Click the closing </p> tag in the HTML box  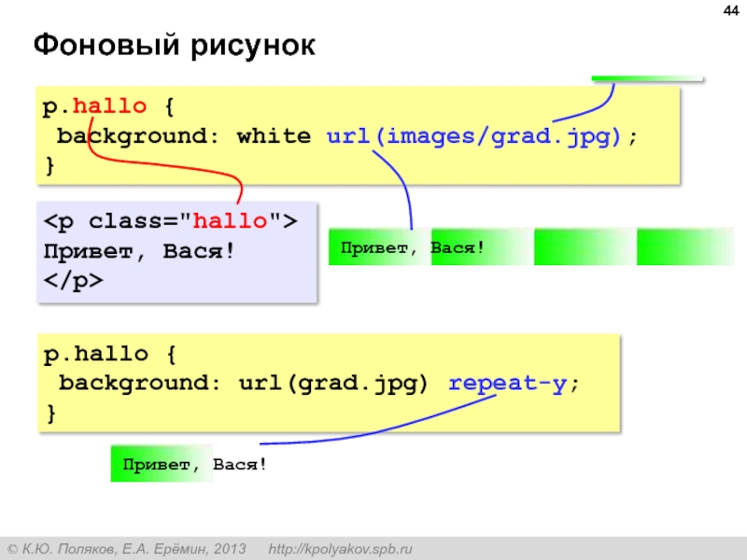click(x=73, y=281)
